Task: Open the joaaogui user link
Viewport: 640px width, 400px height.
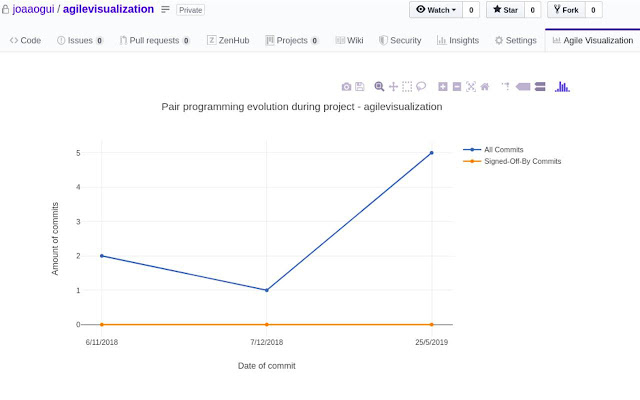Action: (33, 9)
